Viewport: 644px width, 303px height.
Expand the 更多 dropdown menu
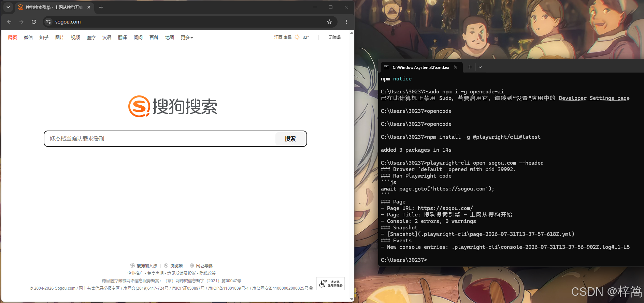(x=187, y=37)
